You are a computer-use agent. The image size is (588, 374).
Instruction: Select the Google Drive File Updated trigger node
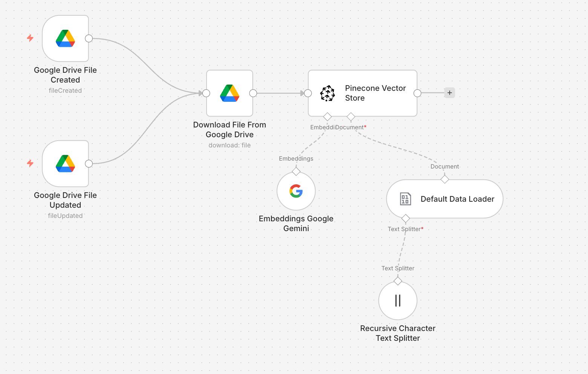[65, 164]
